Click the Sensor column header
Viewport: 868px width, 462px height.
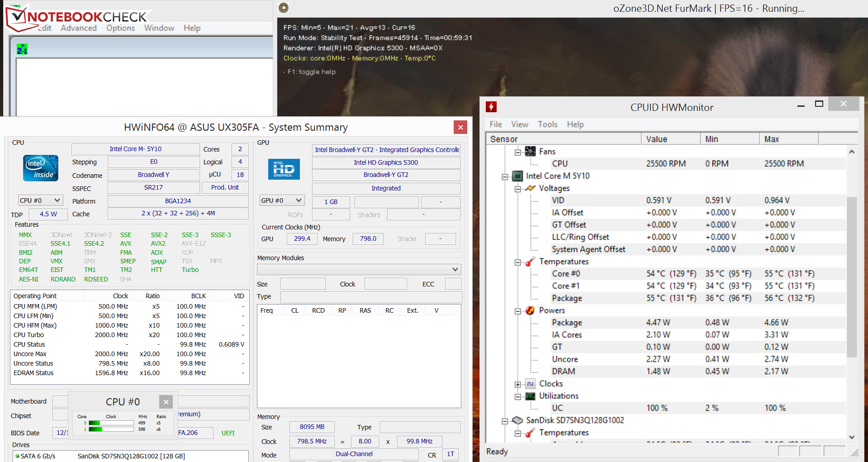click(x=564, y=139)
